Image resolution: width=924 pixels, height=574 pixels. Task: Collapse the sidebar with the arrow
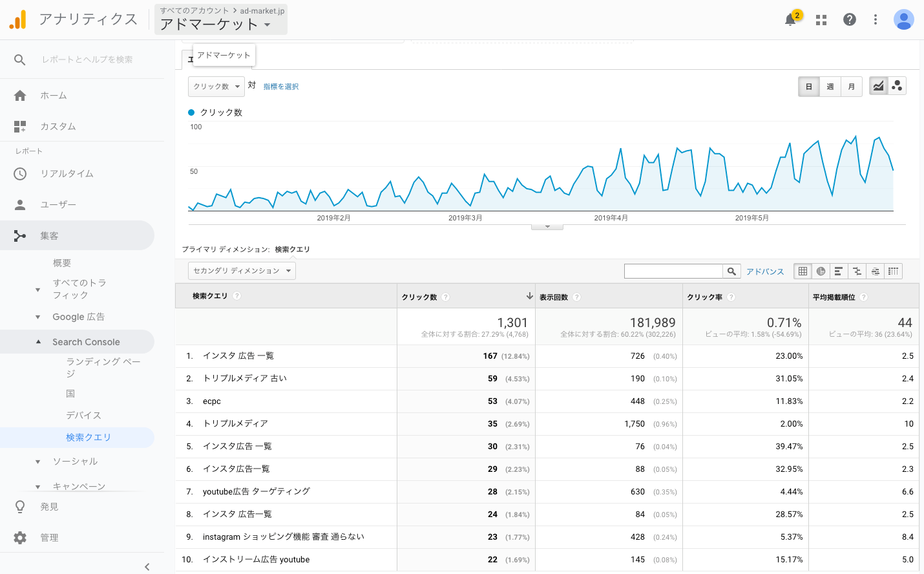147,567
